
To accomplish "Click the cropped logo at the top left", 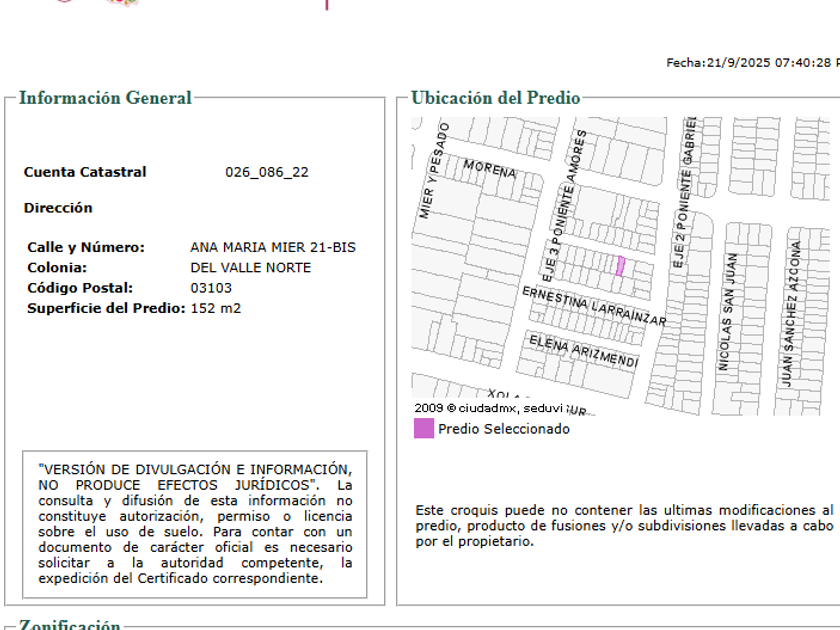I will (x=95, y=3).
